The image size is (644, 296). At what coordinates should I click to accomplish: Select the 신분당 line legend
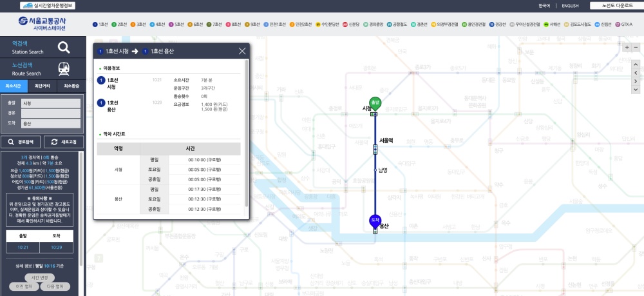351,25
